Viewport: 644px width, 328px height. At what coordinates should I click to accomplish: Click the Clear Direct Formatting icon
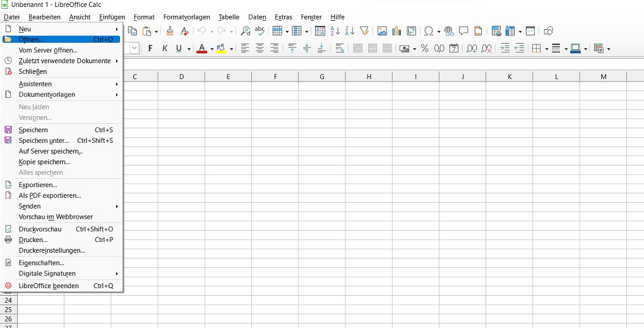tap(184, 31)
